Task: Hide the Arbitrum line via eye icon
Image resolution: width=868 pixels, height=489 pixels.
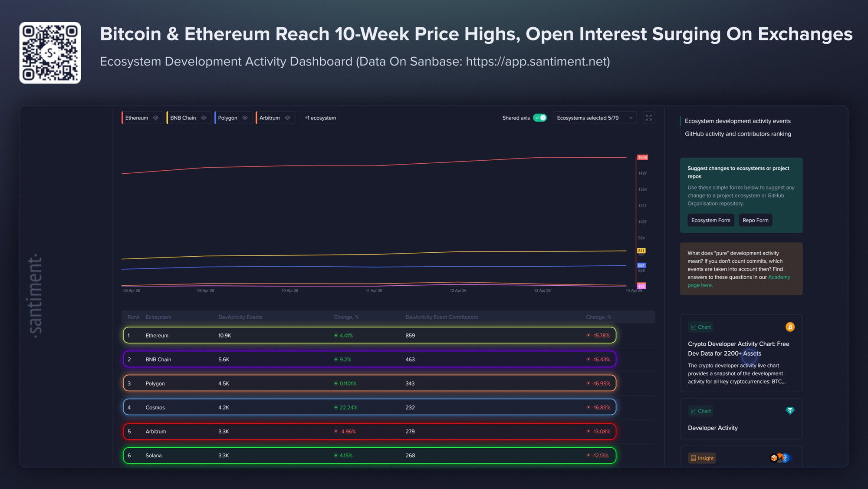Action: click(x=287, y=118)
